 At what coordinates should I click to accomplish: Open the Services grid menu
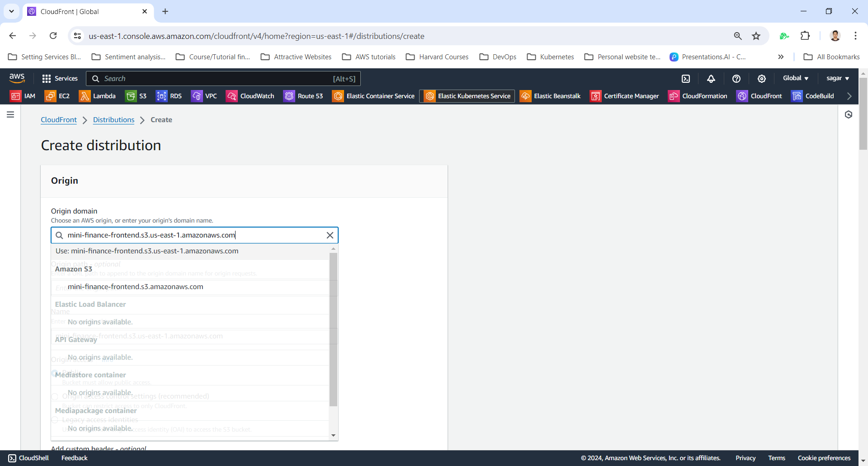[60, 79]
